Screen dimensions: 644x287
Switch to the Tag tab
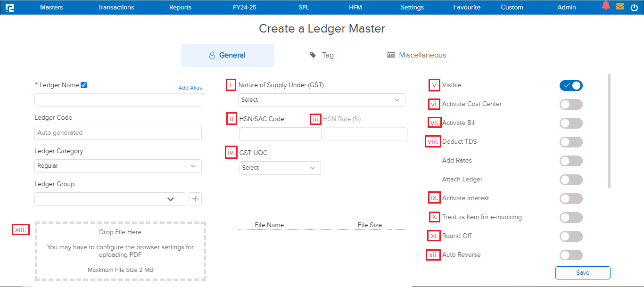322,55
